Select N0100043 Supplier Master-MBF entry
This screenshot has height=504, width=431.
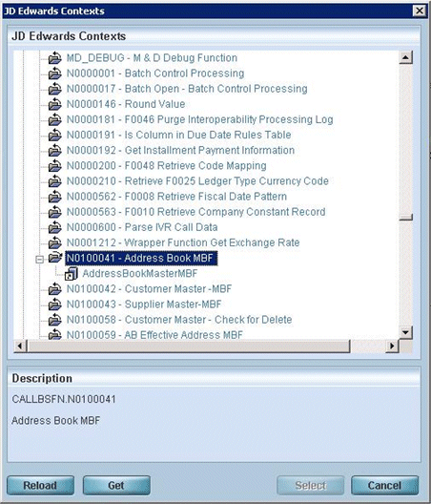pos(144,304)
